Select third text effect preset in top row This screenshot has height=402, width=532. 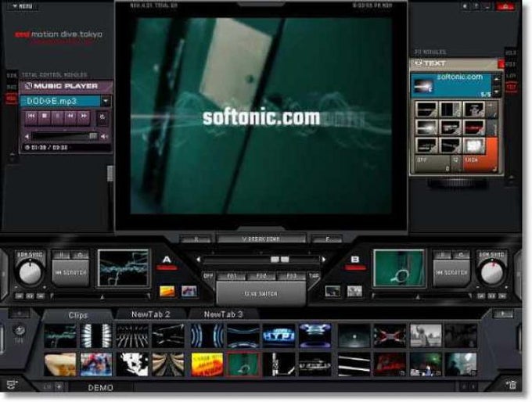[473, 110]
